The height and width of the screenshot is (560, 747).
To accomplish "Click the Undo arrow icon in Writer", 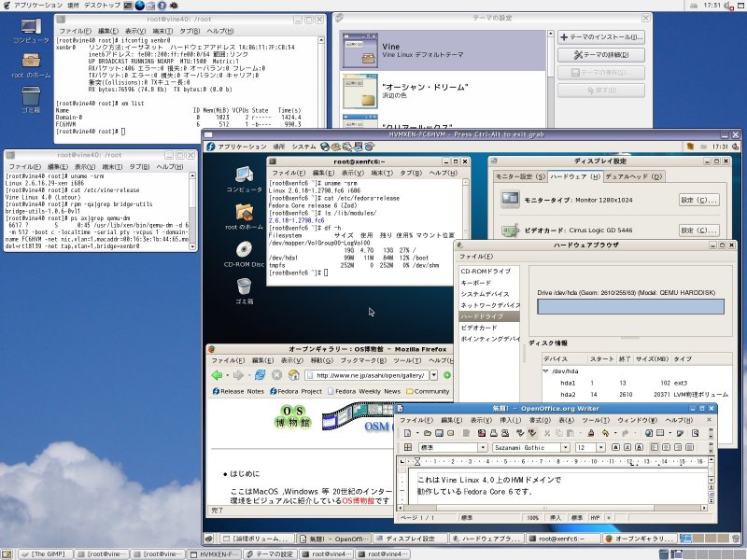I will pyautogui.click(x=605, y=433).
